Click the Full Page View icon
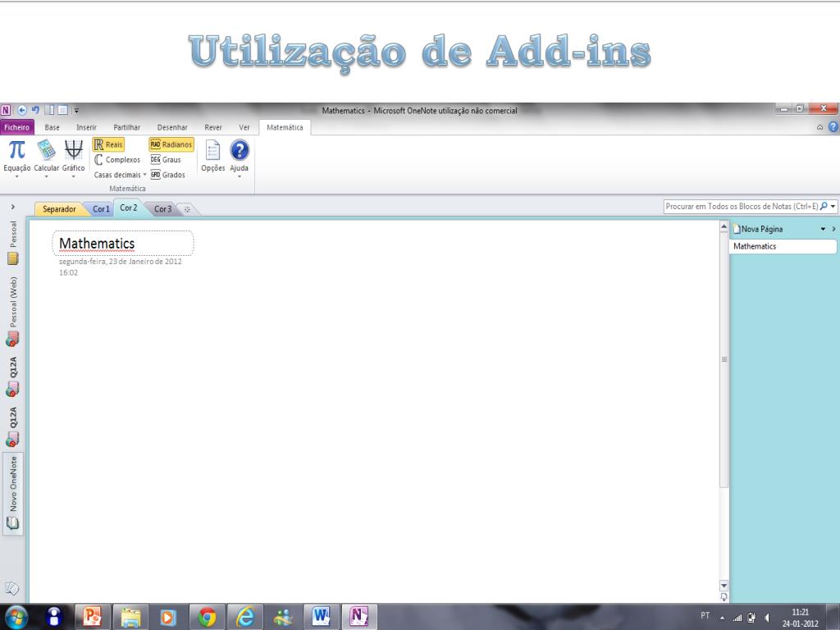The width and height of the screenshot is (840, 630). click(x=62, y=111)
